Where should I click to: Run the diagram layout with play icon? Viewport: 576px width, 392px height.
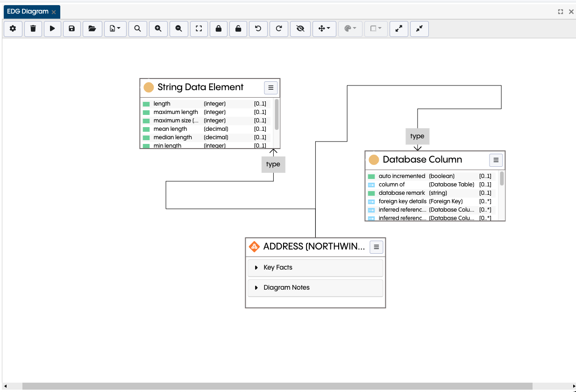52,29
